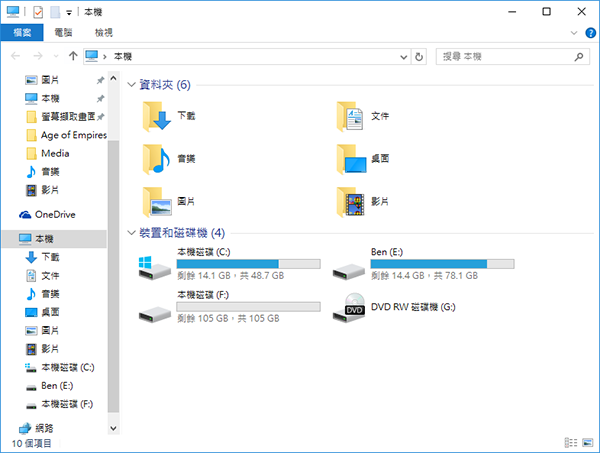Open address bar history dropdown
The width and height of the screenshot is (600, 453).
(403, 57)
